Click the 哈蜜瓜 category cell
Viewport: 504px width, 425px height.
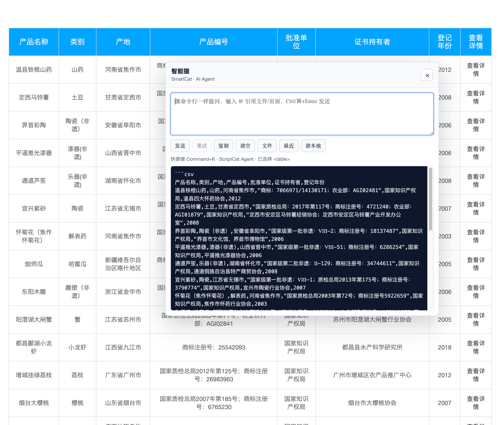77,264
